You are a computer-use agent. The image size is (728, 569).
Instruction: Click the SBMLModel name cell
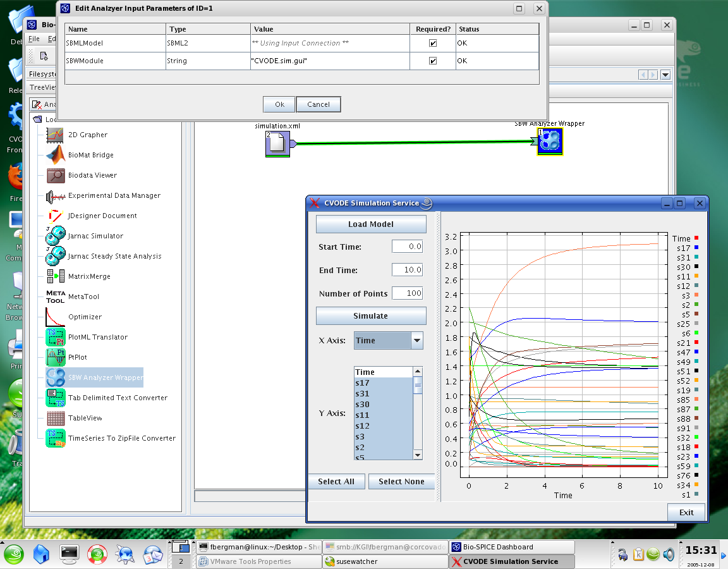point(115,43)
